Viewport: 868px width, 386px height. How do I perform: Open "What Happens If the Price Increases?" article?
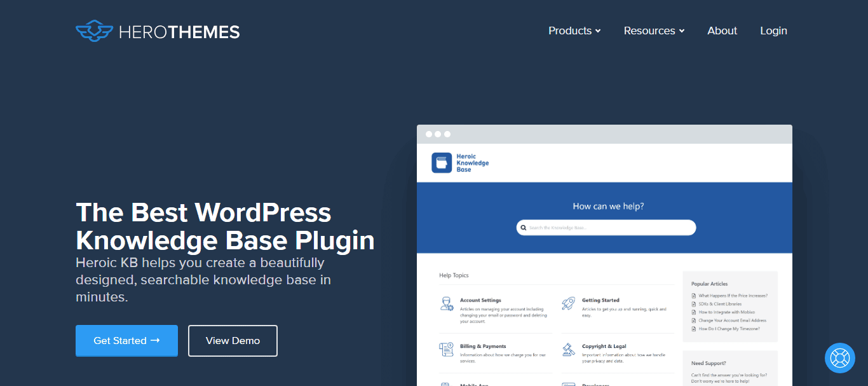(733, 296)
